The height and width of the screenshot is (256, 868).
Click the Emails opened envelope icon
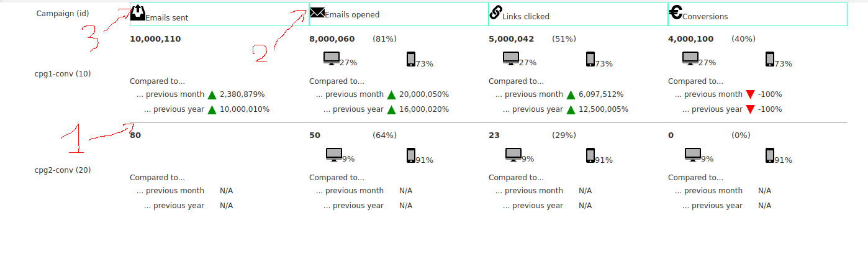(317, 12)
